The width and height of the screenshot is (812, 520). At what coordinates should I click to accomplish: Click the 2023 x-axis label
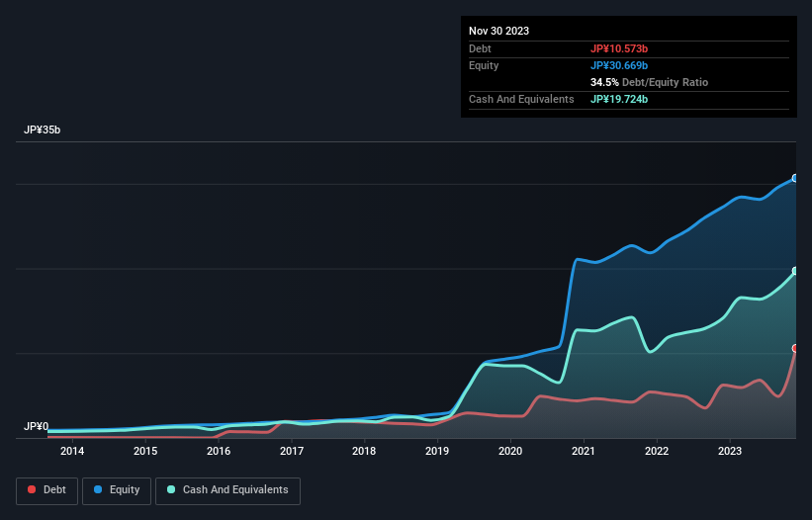click(730, 451)
